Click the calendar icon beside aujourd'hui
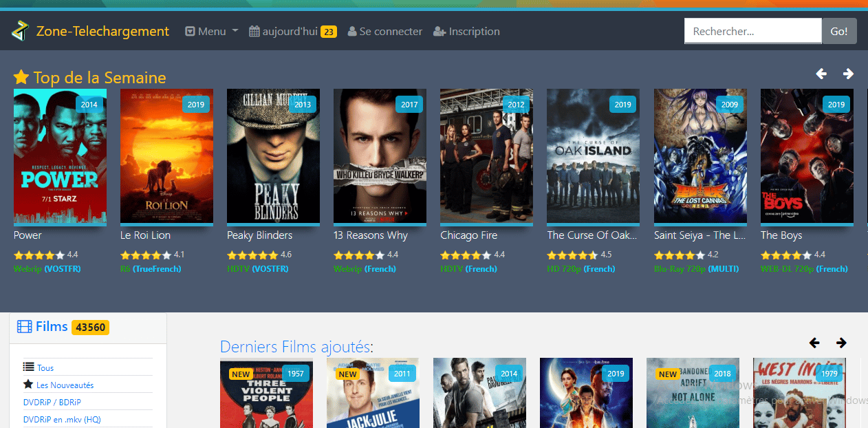Image resolution: width=868 pixels, height=428 pixels. [x=254, y=31]
